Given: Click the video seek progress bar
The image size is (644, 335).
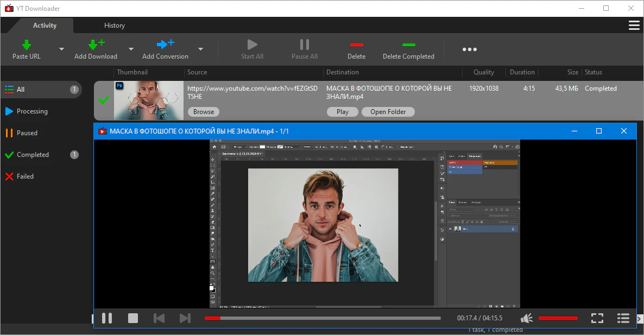Looking at the screenshot, I should click(323, 318).
